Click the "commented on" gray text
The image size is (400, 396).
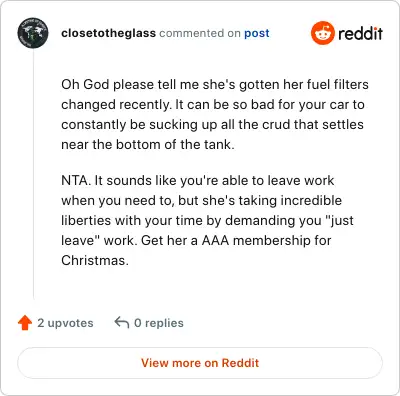[x=200, y=33]
